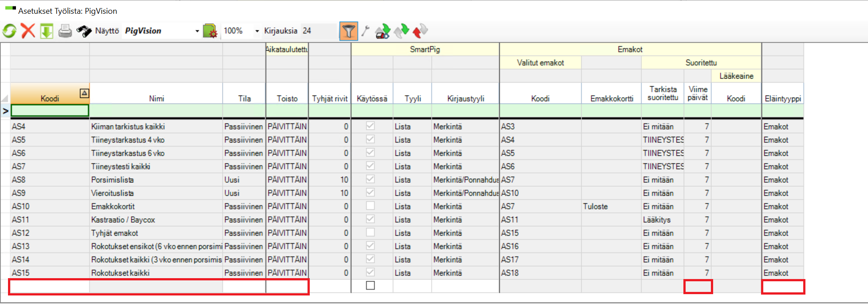The height and width of the screenshot is (307, 868).
Task: Click the empty Koodi cell in new row
Action: [x=50, y=286]
